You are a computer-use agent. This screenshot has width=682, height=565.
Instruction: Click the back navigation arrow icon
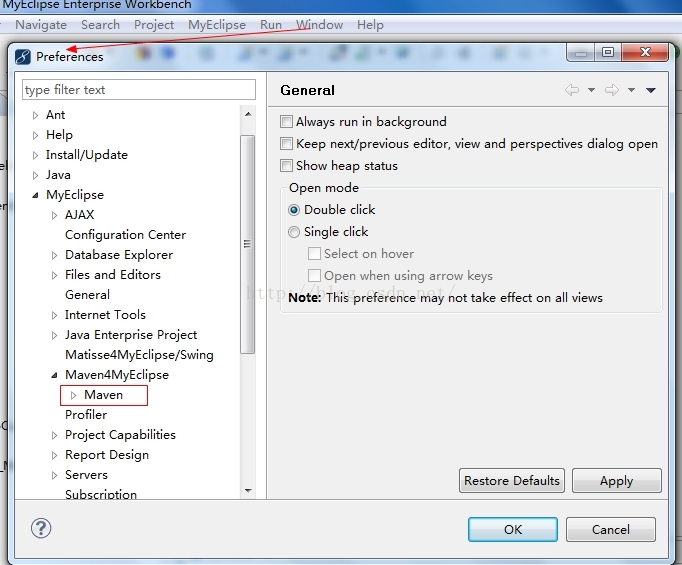coord(572,90)
